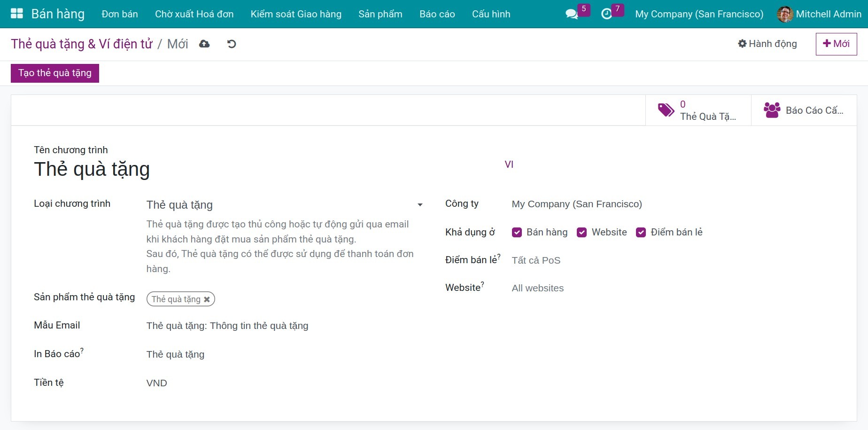Image resolution: width=868 pixels, height=430 pixels.
Task: Open the Sản phẩm menu
Action: (x=380, y=14)
